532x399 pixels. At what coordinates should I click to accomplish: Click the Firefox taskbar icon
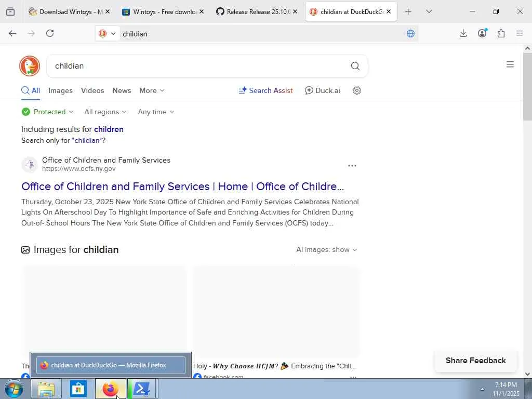click(x=110, y=389)
